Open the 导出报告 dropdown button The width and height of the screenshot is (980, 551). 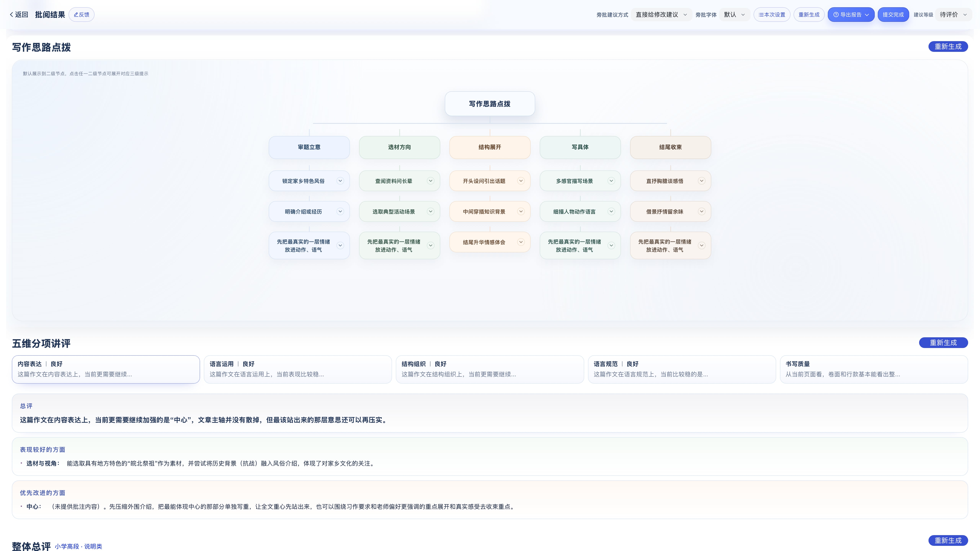[x=851, y=15]
